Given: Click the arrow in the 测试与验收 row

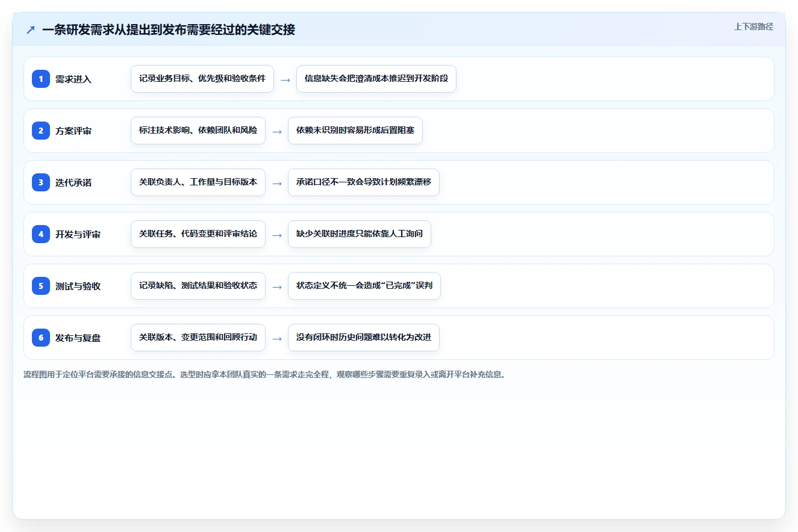Looking at the screenshot, I should [x=277, y=286].
